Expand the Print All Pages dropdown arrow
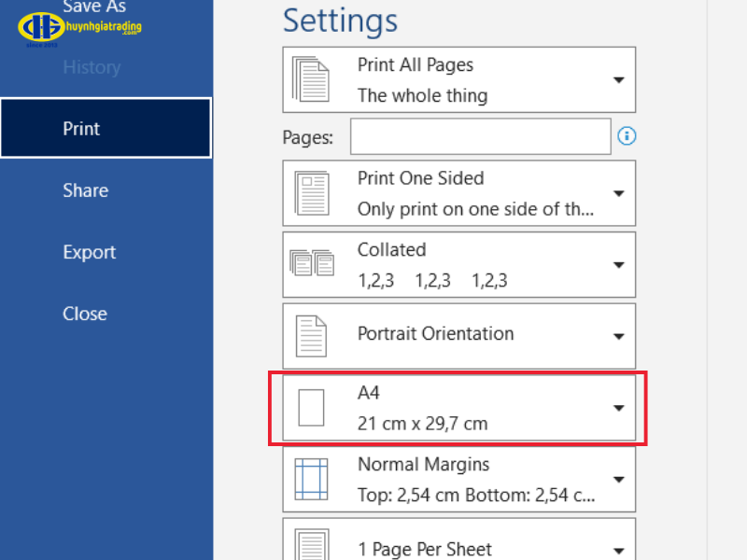The height and width of the screenshot is (560, 747). pyautogui.click(x=618, y=80)
